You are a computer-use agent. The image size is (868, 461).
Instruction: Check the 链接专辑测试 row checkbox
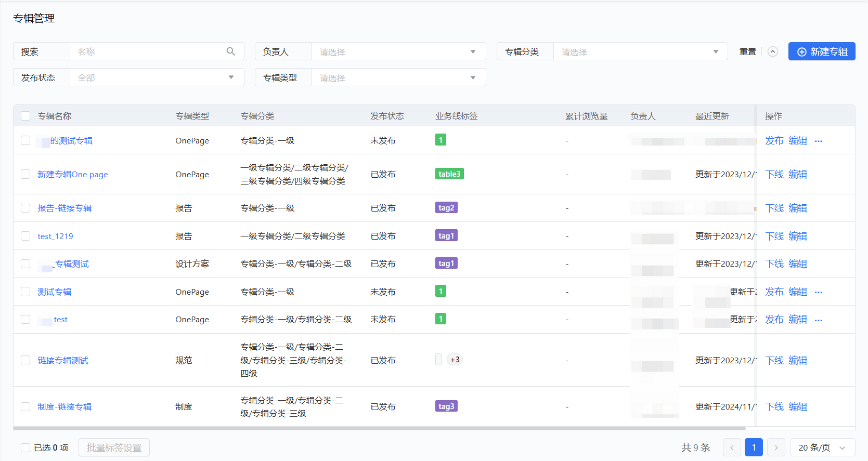[x=25, y=360]
